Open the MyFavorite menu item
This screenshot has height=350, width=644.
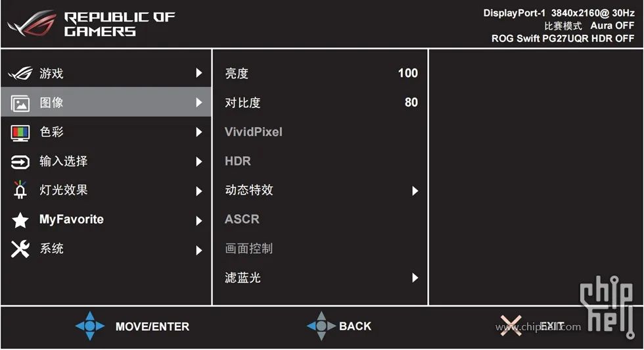click(x=106, y=220)
